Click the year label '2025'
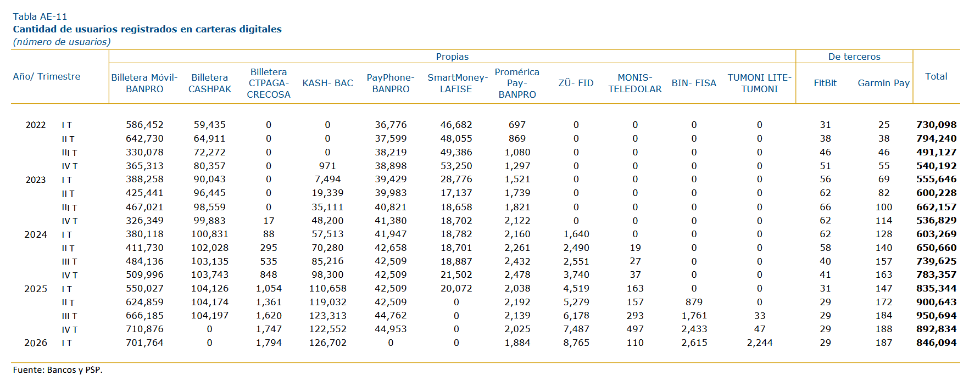 click(x=36, y=289)
